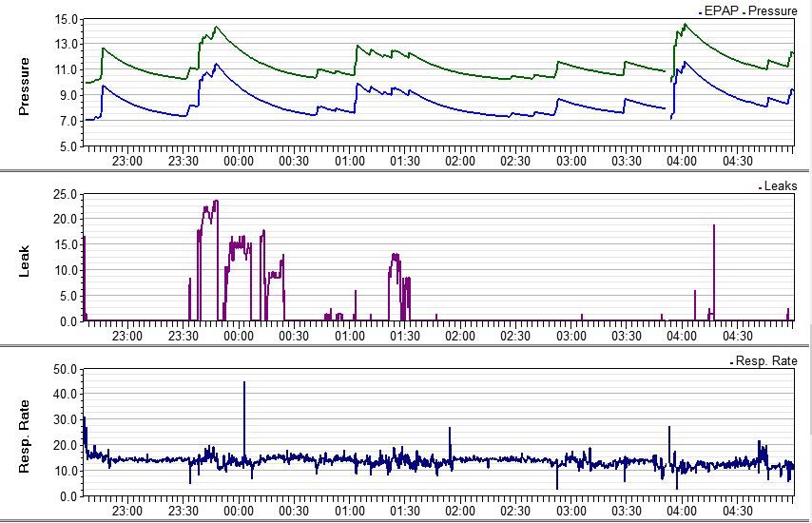Viewport: 812px width, 523px height.
Task: Click the 01:00 label under the Pressure chart
Action: tap(350, 162)
